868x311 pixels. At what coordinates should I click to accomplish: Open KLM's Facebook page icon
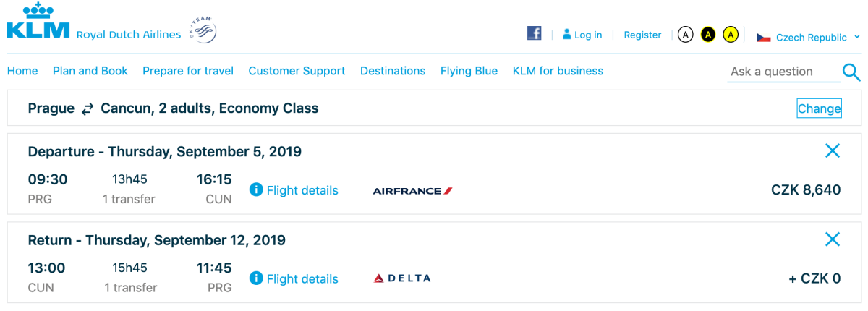tap(535, 34)
